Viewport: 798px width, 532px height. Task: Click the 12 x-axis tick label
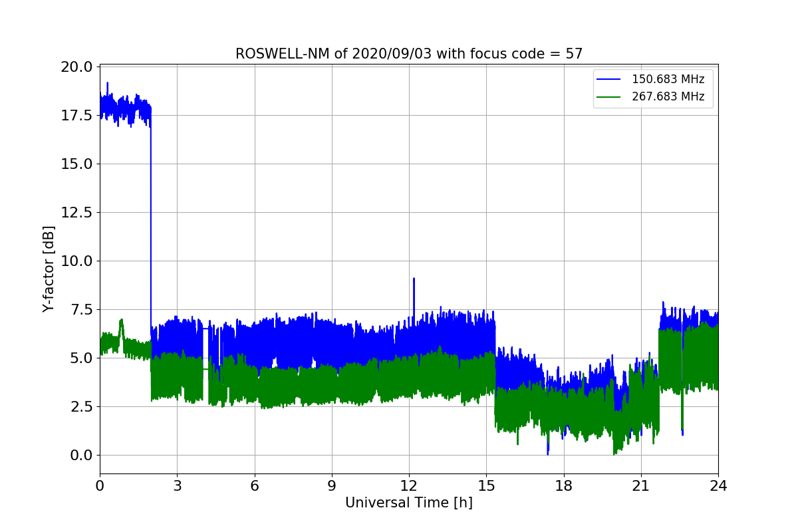click(409, 485)
